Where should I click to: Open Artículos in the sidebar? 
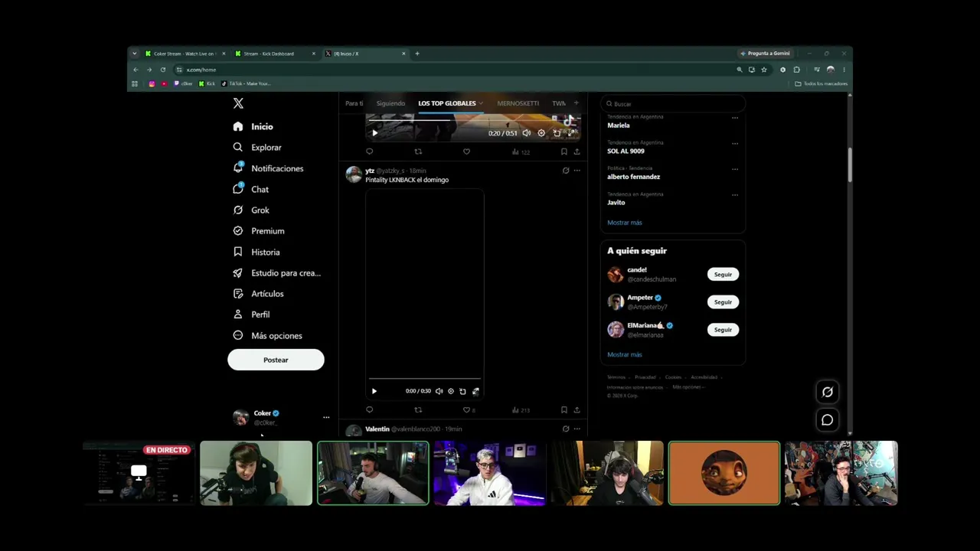258,294
